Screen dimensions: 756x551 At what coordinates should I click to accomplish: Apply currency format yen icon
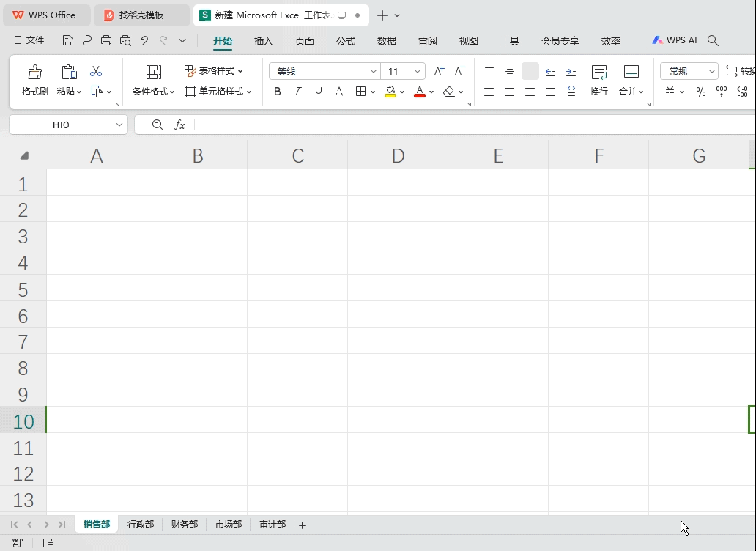[x=670, y=92]
